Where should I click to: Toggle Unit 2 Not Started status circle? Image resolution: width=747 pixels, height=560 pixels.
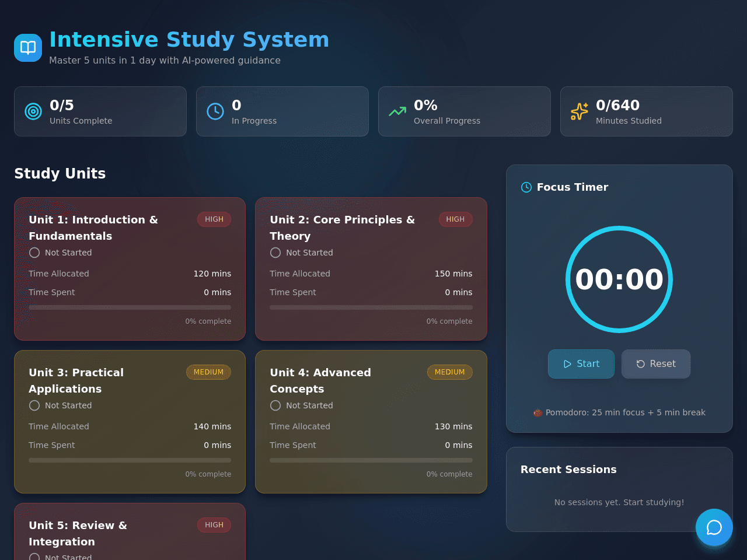coord(275,253)
